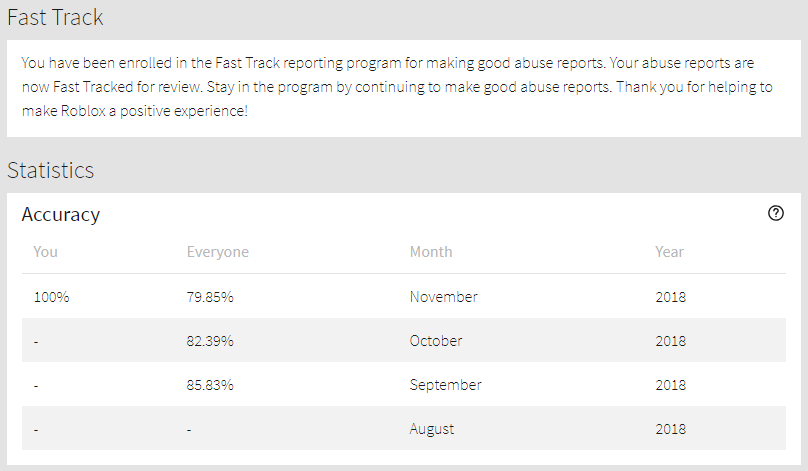This screenshot has width=808, height=471.
Task: Select the 82.39% everyone accuracy value
Action: tap(210, 341)
